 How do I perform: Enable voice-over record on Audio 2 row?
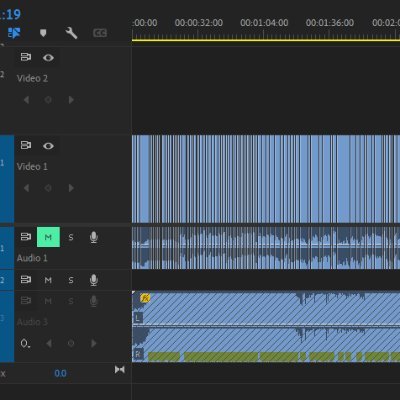point(94,280)
